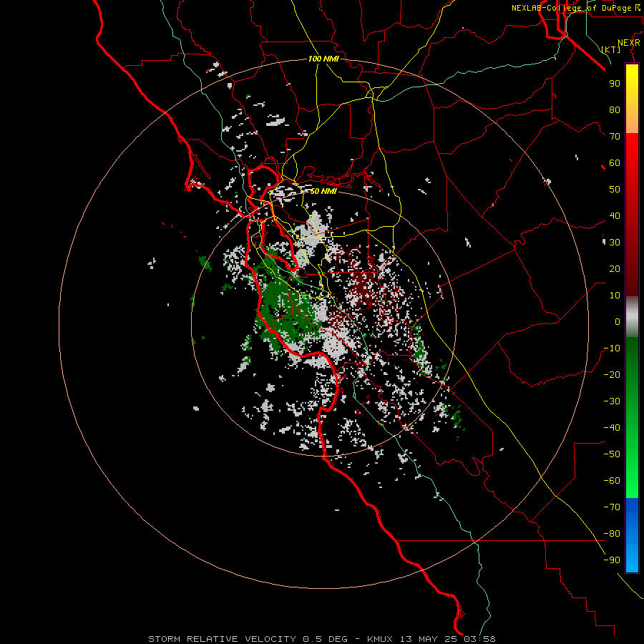Image resolution: width=644 pixels, height=644 pixels.
Task: Click the 70 value on velocity scale
Action: [x=615, y=137]
